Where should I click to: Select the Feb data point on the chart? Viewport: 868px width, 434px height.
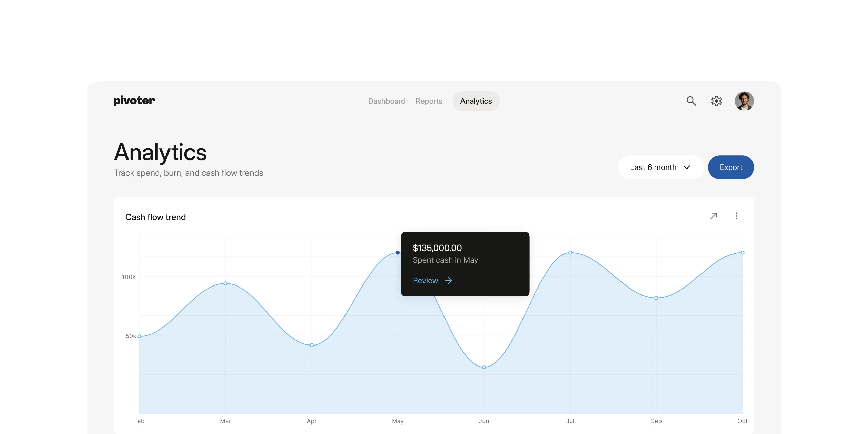[x=139, y=336]
